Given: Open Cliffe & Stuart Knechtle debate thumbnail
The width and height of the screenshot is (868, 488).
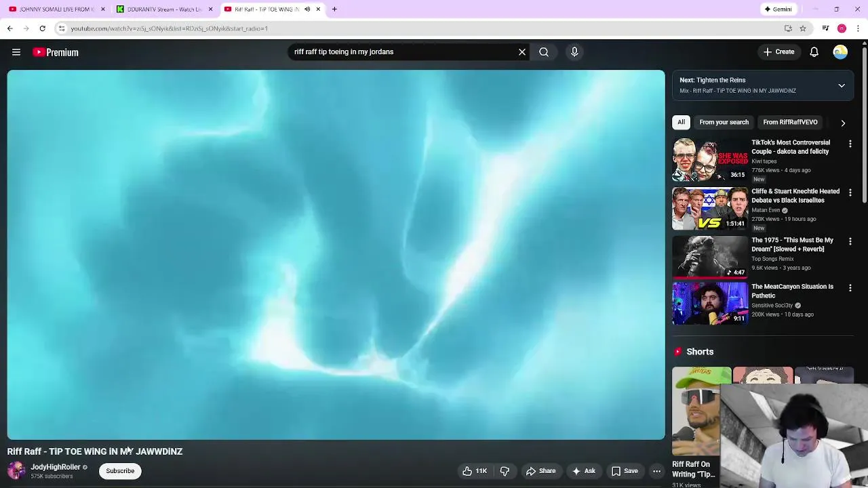Looking at the screenshot, I should tap(710, 209).
